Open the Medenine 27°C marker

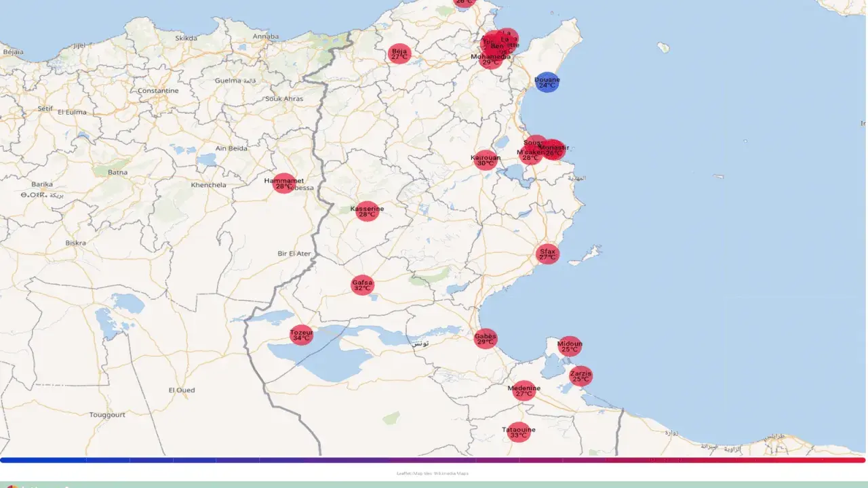[524, 390]
